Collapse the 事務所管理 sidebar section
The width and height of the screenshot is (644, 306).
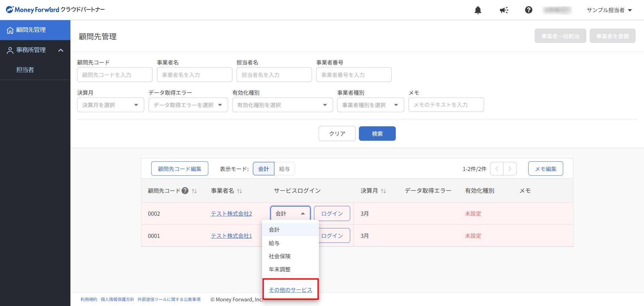[61, 50]
